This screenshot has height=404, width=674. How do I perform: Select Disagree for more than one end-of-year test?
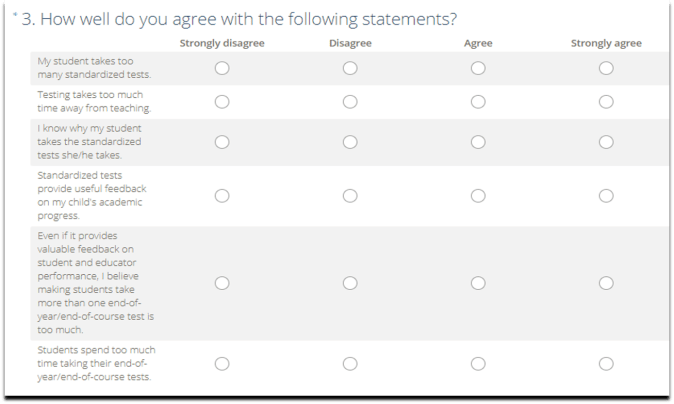point(350,283)
